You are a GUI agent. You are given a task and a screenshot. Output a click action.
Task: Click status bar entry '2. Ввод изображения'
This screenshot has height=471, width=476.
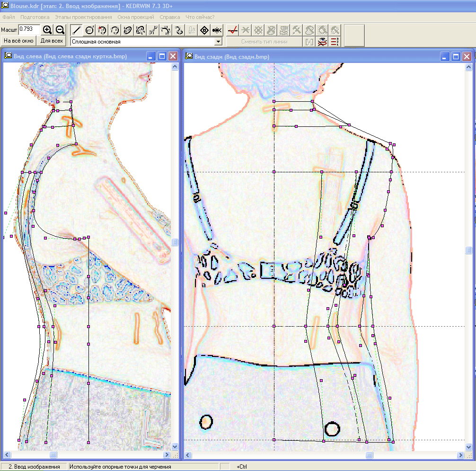[x=34, y=467]
